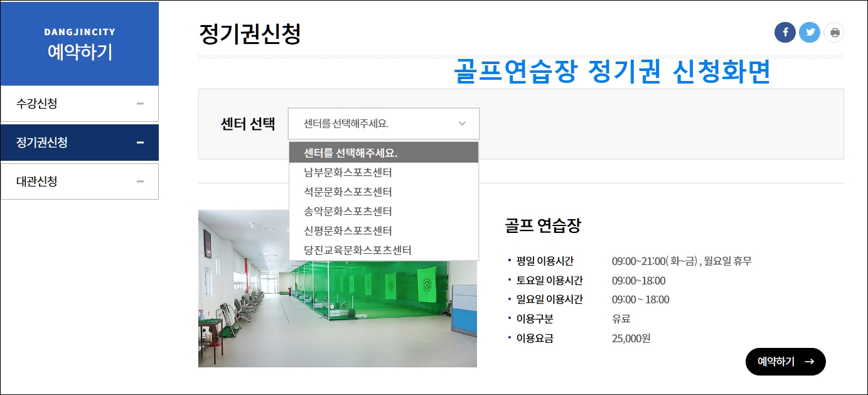Click arrow icon in 예약하기 button
Image resolution: width=868 pixels, height=395 pixels.
click(809, 362)
